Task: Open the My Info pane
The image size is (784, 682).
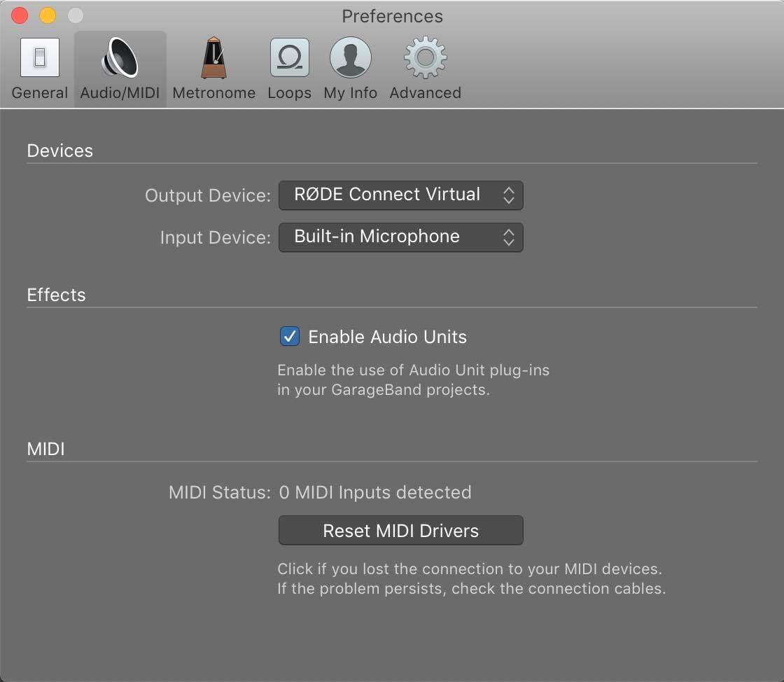Action: pyautogui.click(x=350, y=67)
